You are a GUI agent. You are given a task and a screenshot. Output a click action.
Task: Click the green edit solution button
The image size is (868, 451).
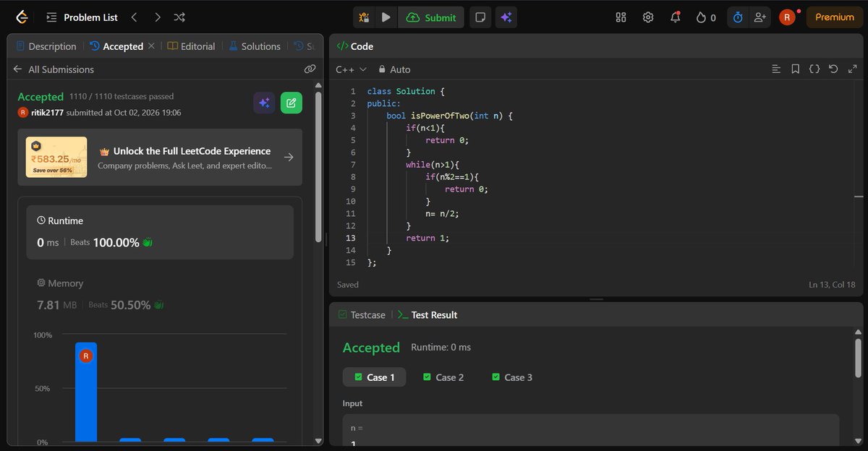[292, 103]
